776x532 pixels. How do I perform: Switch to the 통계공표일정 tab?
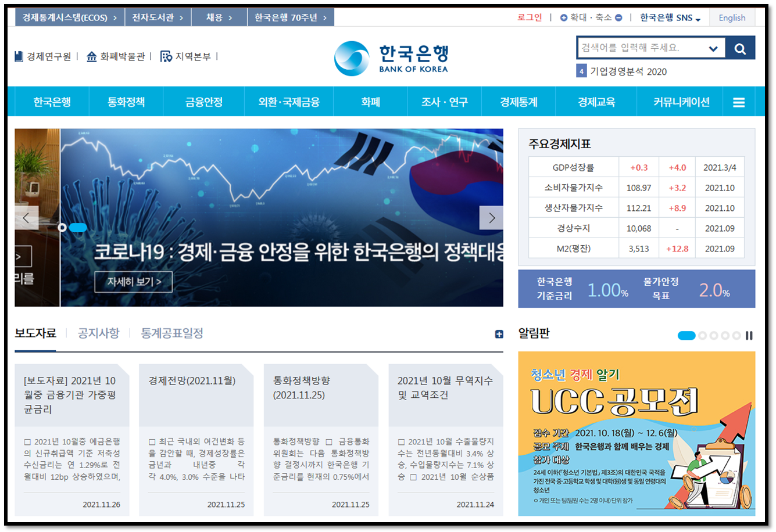(172, 333)
